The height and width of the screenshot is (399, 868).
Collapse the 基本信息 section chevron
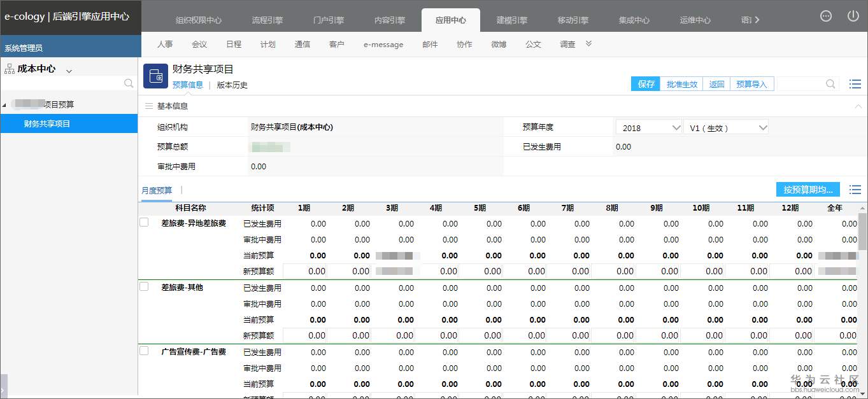858,106
